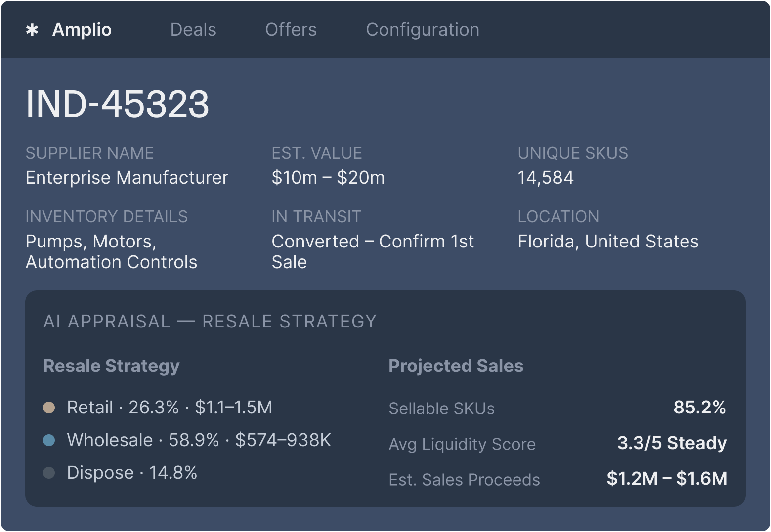Select the Wholesale 58.9% strategy row
Image resolution: width=771 pixels, height=532 pixels.
pyautogui.click(x=199, y=440)
